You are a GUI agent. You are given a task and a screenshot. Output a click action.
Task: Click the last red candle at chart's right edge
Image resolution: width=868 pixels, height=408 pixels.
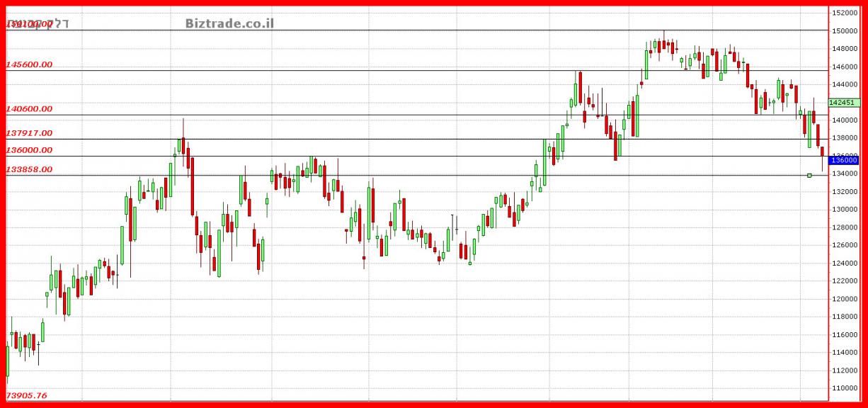coord(822,152)
